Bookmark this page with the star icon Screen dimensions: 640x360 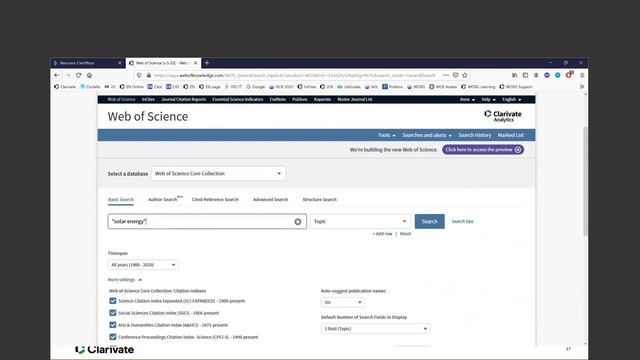pyautogui.click(x=464, y=75)
